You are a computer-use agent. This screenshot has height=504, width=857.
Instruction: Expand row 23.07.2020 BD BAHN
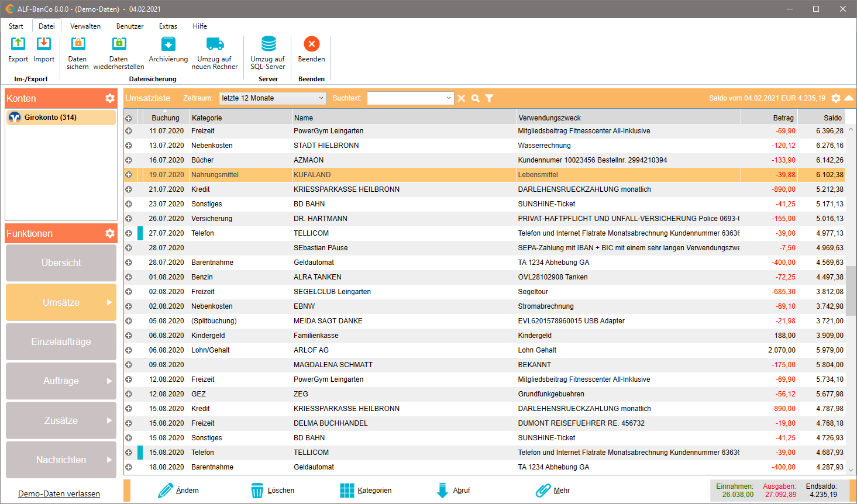pos(129,204)
